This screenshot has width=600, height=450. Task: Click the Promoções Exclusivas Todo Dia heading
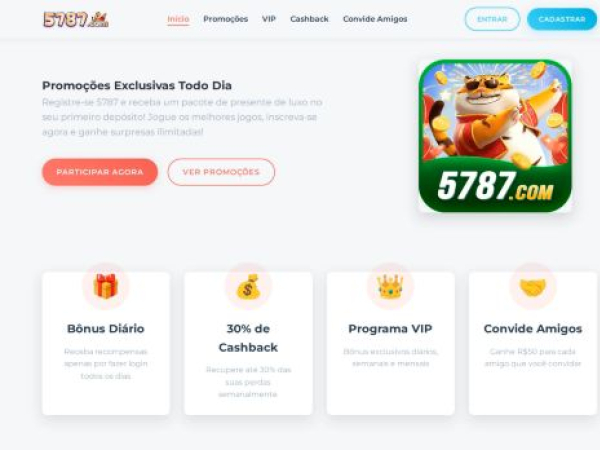(137, 85)
